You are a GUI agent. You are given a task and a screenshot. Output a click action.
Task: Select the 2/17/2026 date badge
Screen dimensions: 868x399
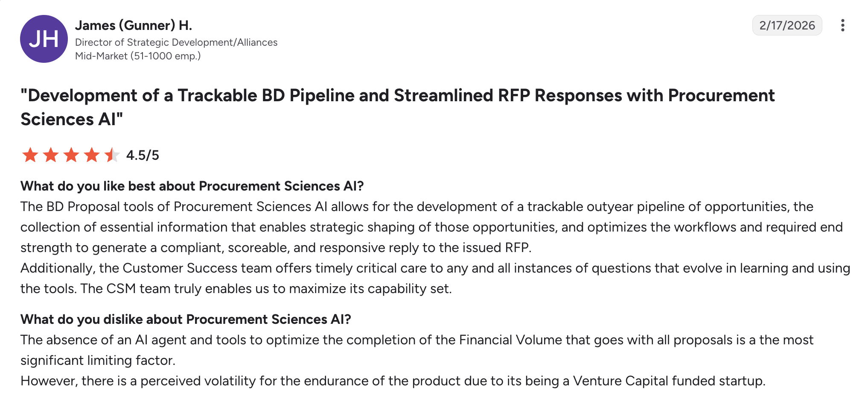point(787,25)
